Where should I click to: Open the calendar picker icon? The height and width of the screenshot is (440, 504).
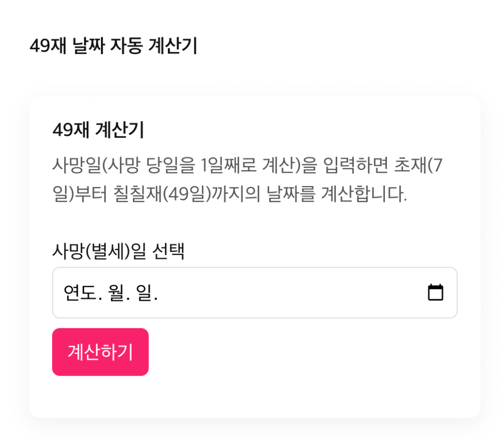pyautogui.click(x=435, y=293)
